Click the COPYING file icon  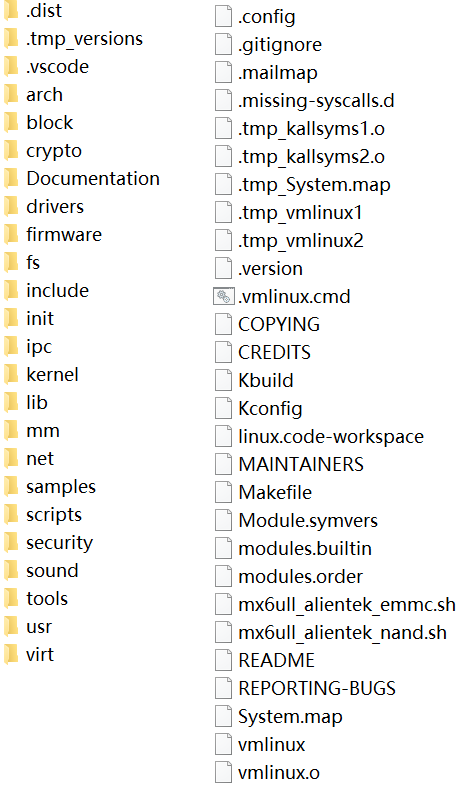(223, 324)
